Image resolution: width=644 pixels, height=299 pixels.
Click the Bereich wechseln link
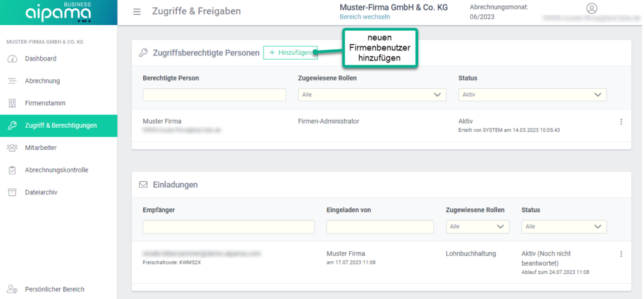click(x=365, y=17)
